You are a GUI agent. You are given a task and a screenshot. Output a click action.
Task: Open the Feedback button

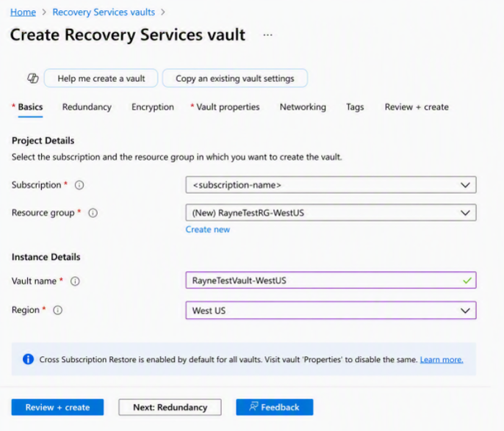275,408
